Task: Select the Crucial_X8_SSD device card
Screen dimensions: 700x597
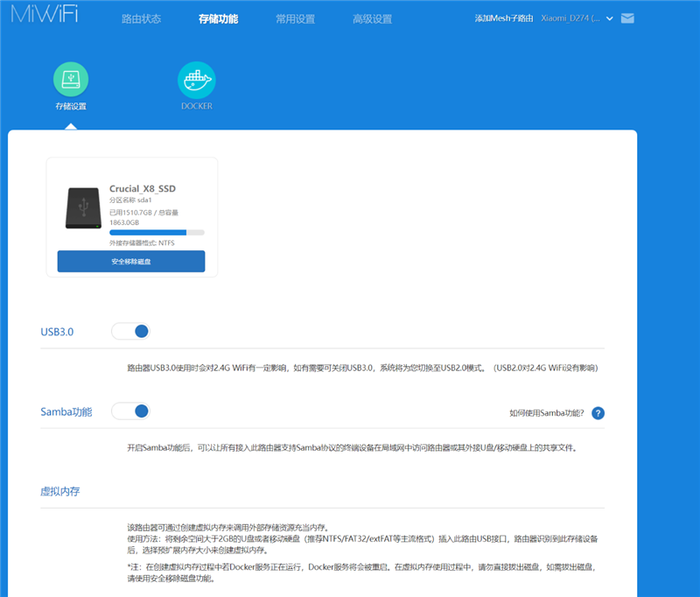Action: coord(132,215)
